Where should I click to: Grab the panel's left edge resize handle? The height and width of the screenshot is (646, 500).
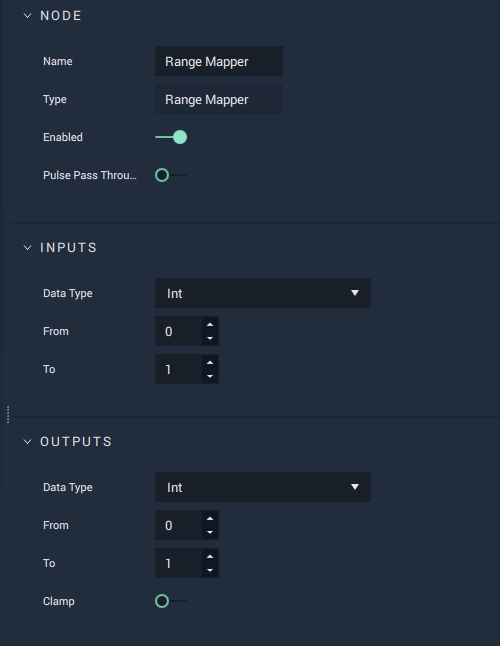tap(8, 414)
